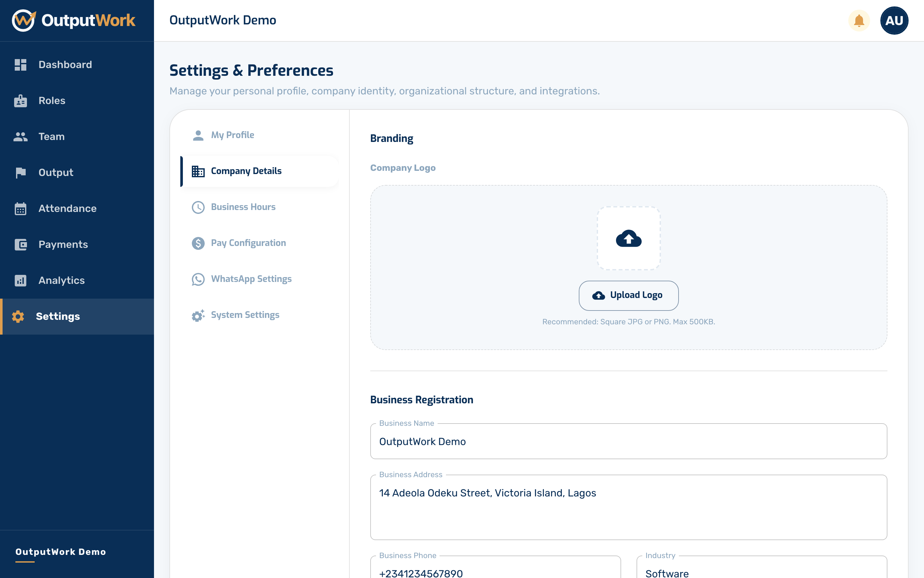Click the OutputWork logo in the sidebar
Screen dimensions: 924x578
[73, 20]
